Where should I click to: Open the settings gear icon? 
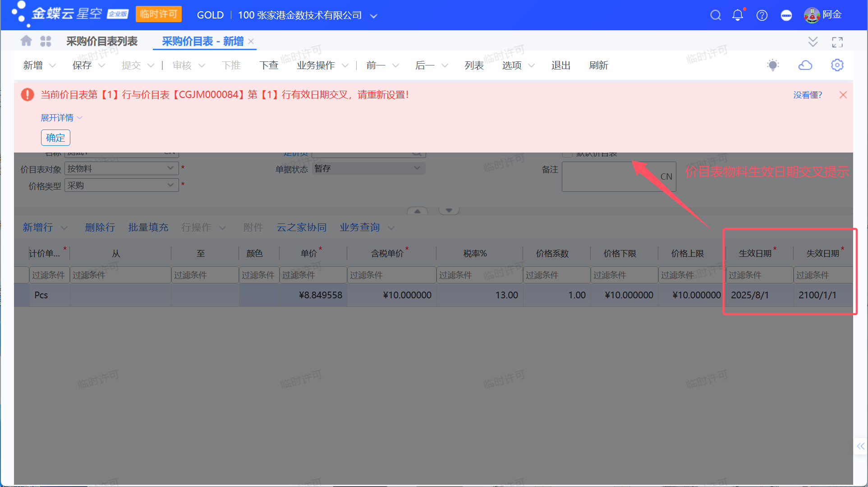[x=837, y=65]
